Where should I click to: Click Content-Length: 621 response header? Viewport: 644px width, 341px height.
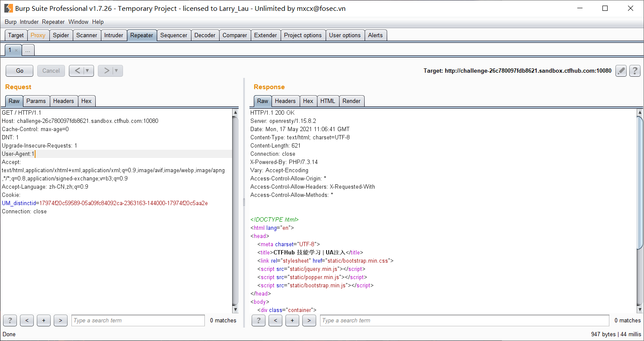[x=275, y=145]
